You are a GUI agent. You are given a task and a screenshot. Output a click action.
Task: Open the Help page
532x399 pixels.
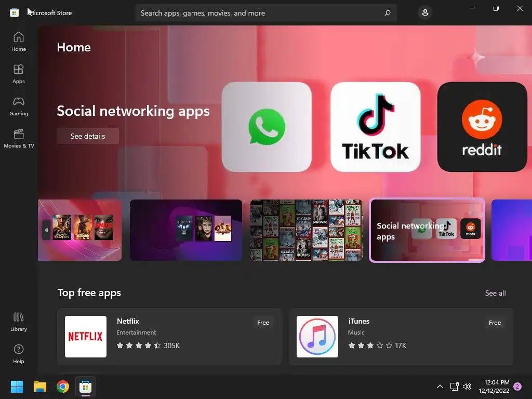[x=19, y=354]
